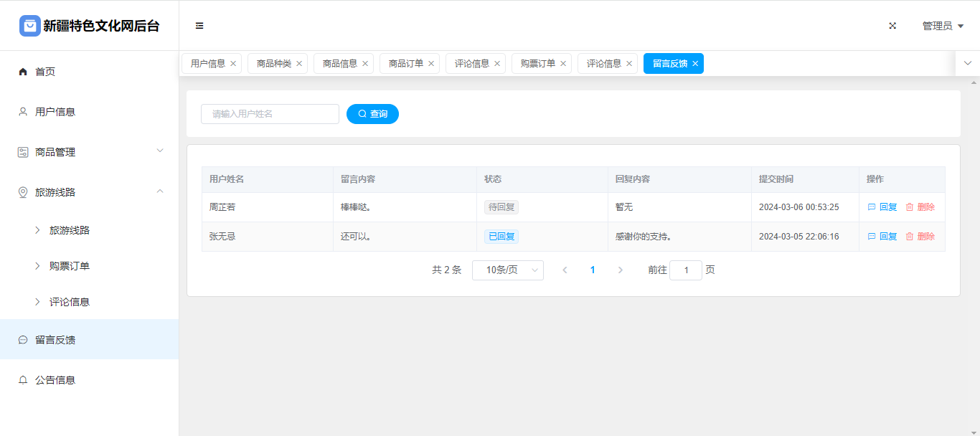
Task: Expand the 商品管理 sidebar menu
Action: tap(90, 152)
